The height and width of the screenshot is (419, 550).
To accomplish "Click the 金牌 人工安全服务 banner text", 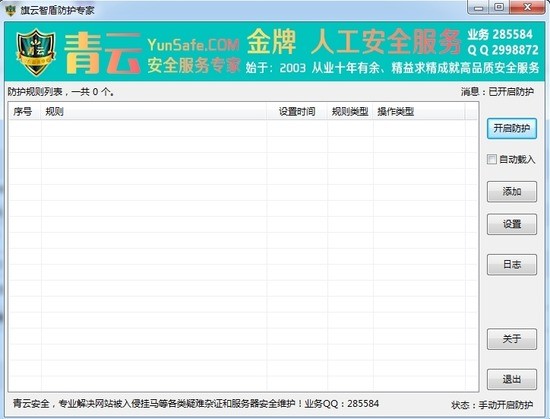I will pyautogui.click(x=354, y=42).
